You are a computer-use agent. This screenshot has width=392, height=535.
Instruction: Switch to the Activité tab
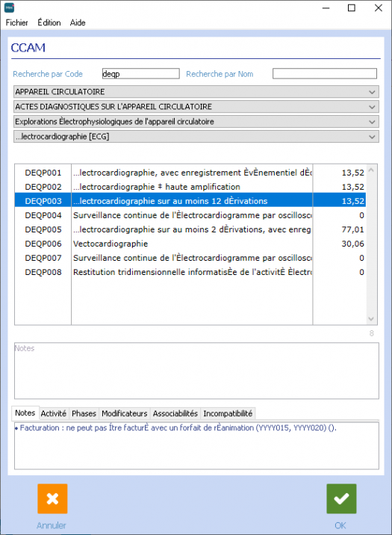[54, 413]
